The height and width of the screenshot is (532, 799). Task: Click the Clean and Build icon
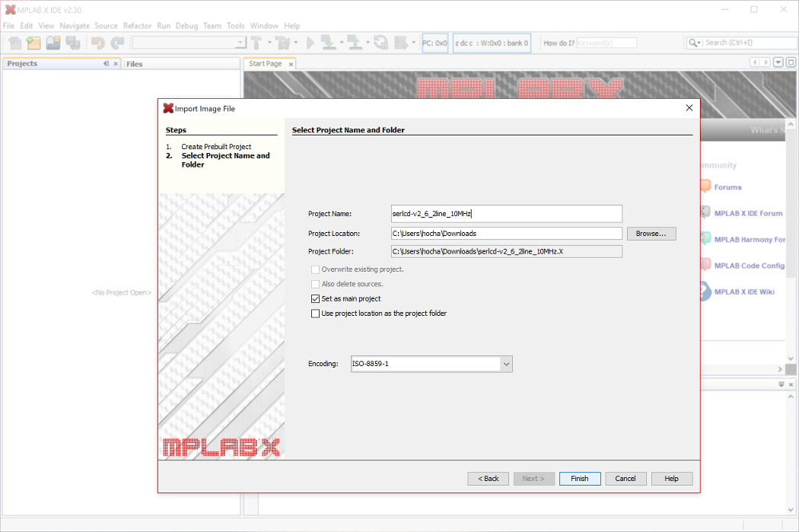click(282, 43)
